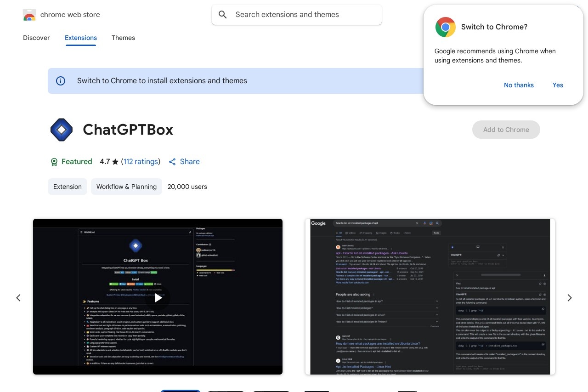Image resolution: width=588 pixels, height=392 pixels.
Task: Click the Chrome Web Store logo
Action: coord(29,15)
